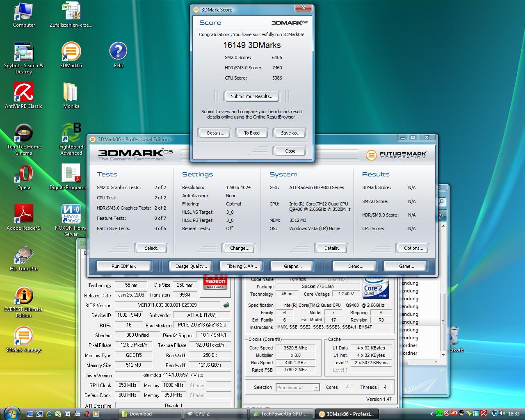Click the ATI tray icon
The image size is (525, 420).
454,413
